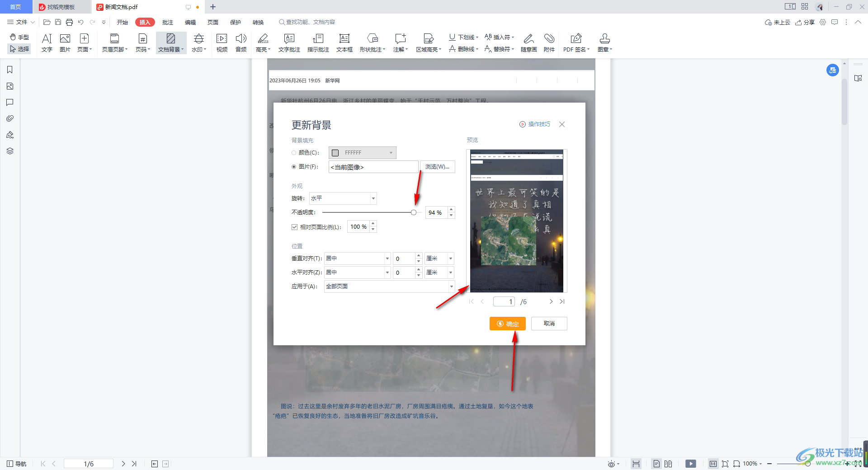This screenshot has height=470, width=868.
Task: Open the Page (页面) ribbon tab
Action: point(213,22)
